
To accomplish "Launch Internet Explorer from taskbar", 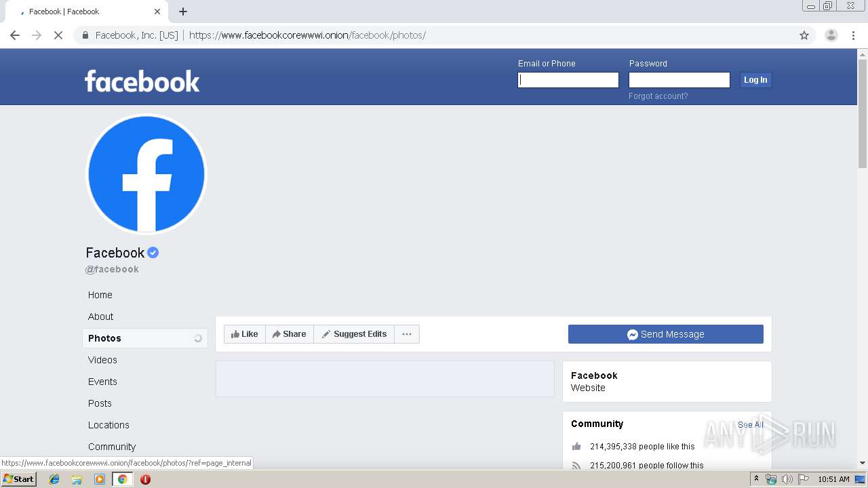I will coord(54,479).
